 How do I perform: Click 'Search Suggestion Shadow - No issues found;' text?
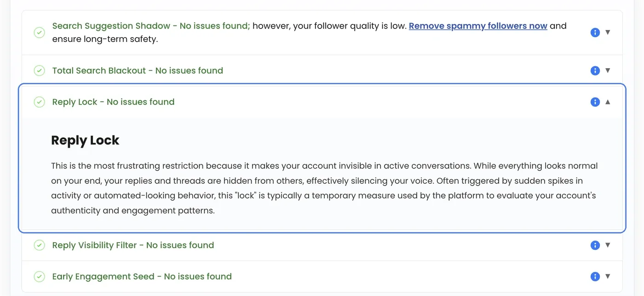(151, 26)
